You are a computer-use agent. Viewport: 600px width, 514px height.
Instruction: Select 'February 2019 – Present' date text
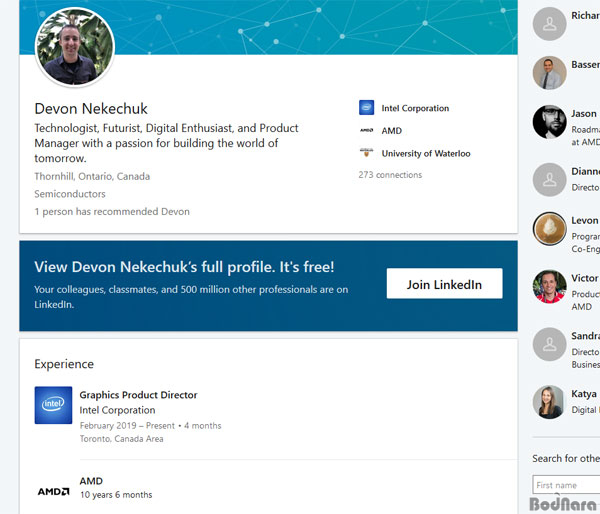pyautogui.click(x=127, y=426)
